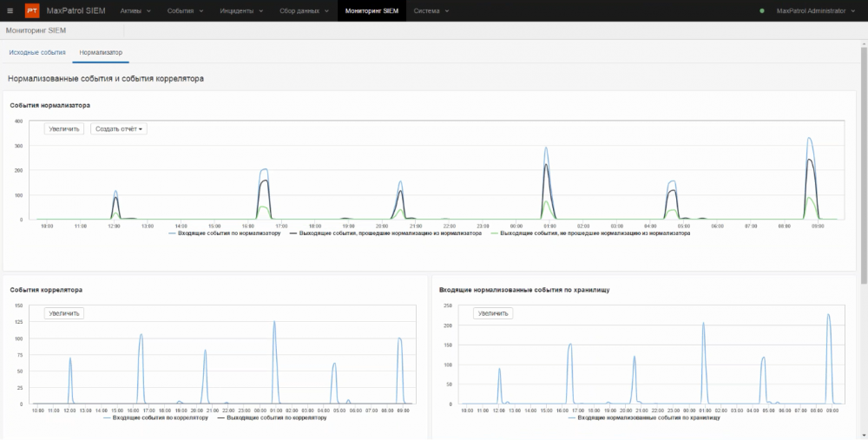Open the hamburger menu in top bar
This screenshot has width=868, height=440.
(x=10, y=11)
